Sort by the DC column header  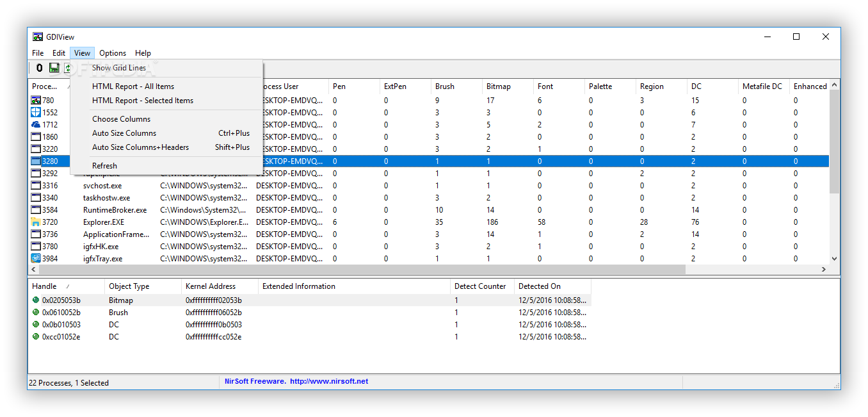click(713, 86)
